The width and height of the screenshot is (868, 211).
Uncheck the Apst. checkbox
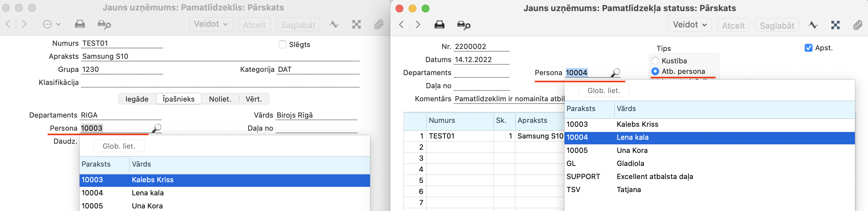click(808, 48)
